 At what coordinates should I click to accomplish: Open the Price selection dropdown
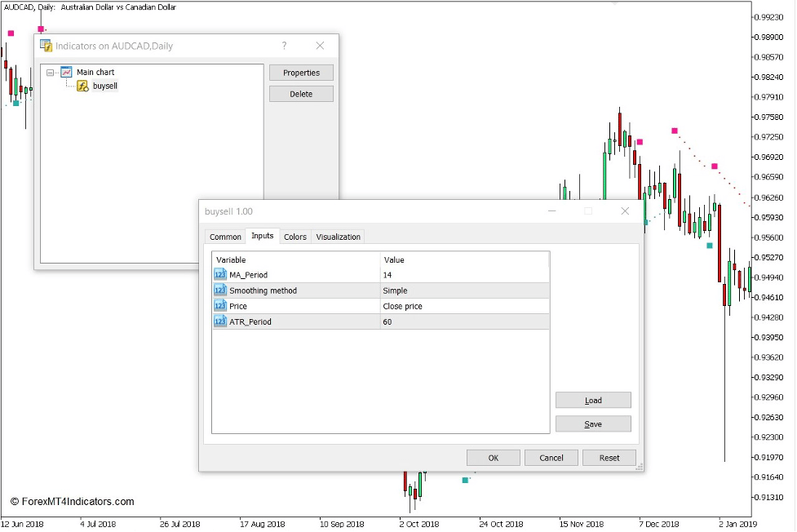click(x=461, y=306)
